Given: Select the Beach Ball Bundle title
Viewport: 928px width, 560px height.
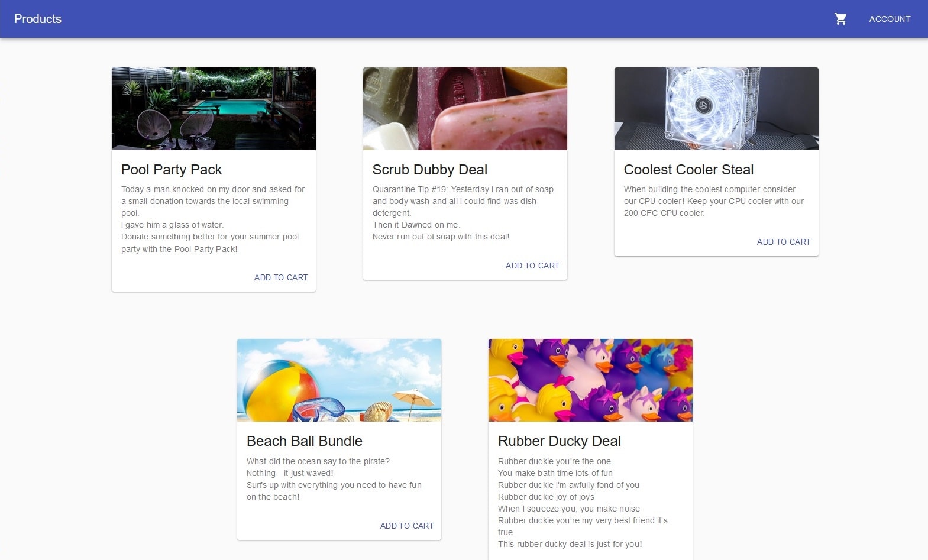Looking at the screenshot, I should click(305, 441).
